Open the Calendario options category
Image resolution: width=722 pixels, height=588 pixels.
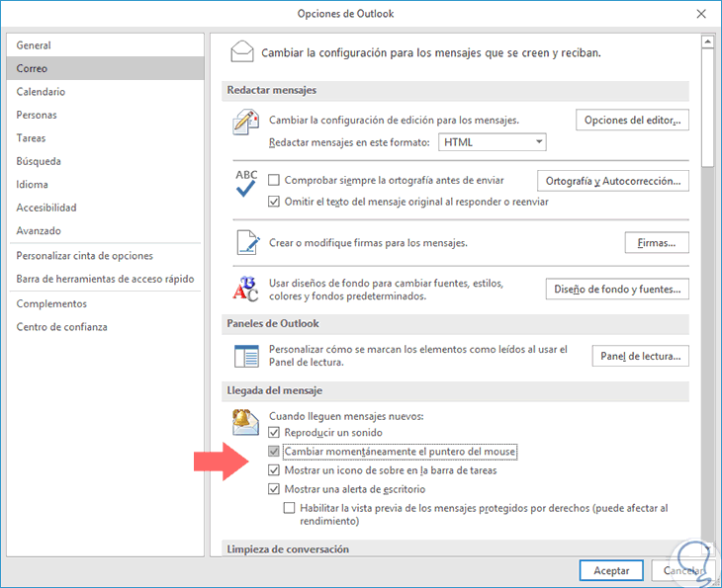click(x=105, y=92)
